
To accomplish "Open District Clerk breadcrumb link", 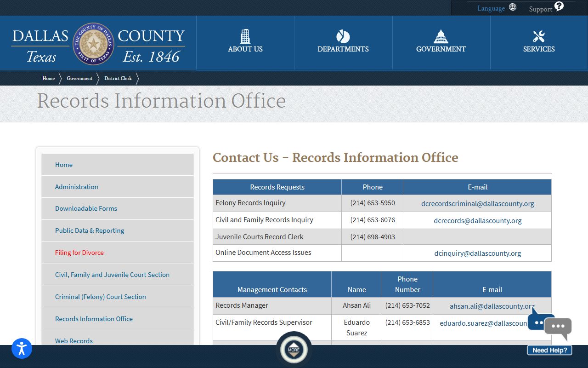I will coord(118,78).
